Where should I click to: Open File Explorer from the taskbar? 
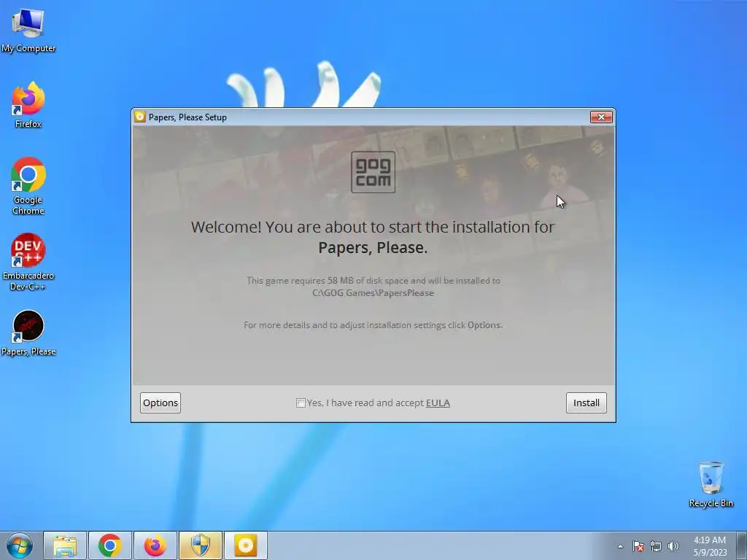pos(65,545)
